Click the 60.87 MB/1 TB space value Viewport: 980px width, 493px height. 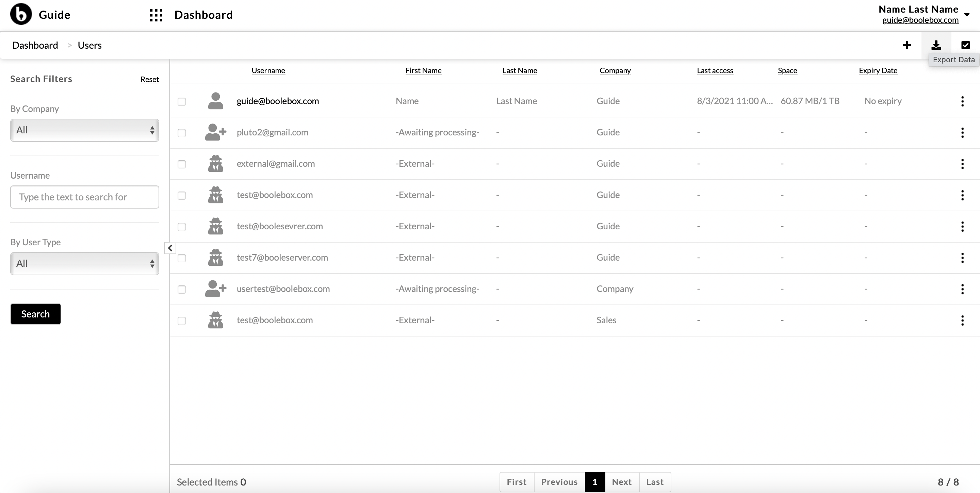(x=810, y=101)
